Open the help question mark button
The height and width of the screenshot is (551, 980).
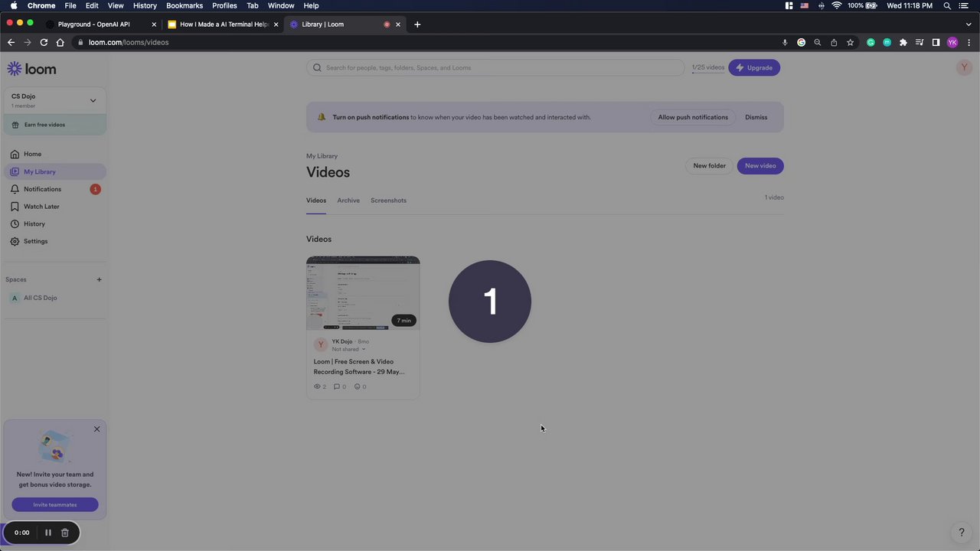coord(962,533)
